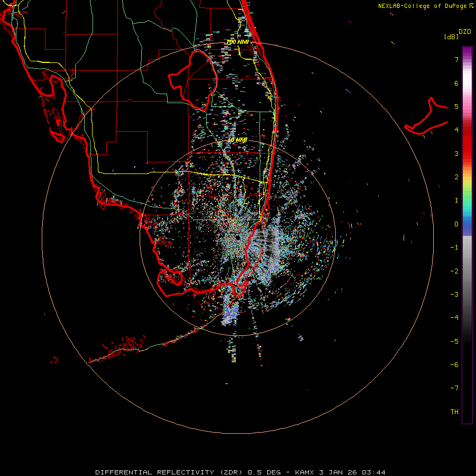476x476 pixels.
Task: Click the color bar tick label 3
Action: pyautogui.click(x=456, y=153)
